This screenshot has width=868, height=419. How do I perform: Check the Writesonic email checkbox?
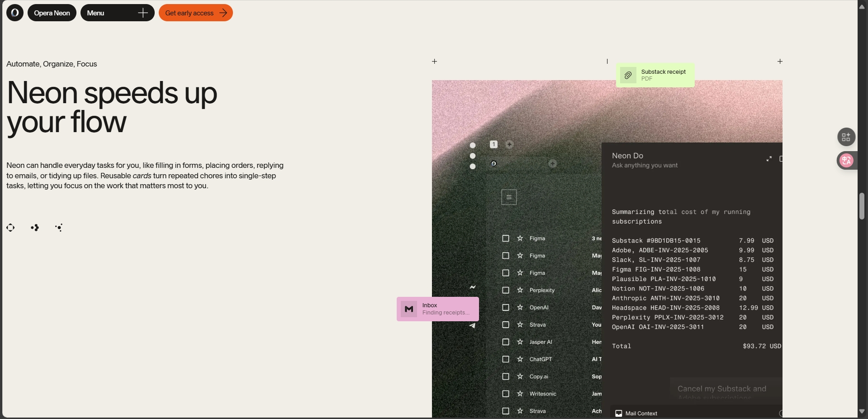pyautogui.click(x=506, y=394)
